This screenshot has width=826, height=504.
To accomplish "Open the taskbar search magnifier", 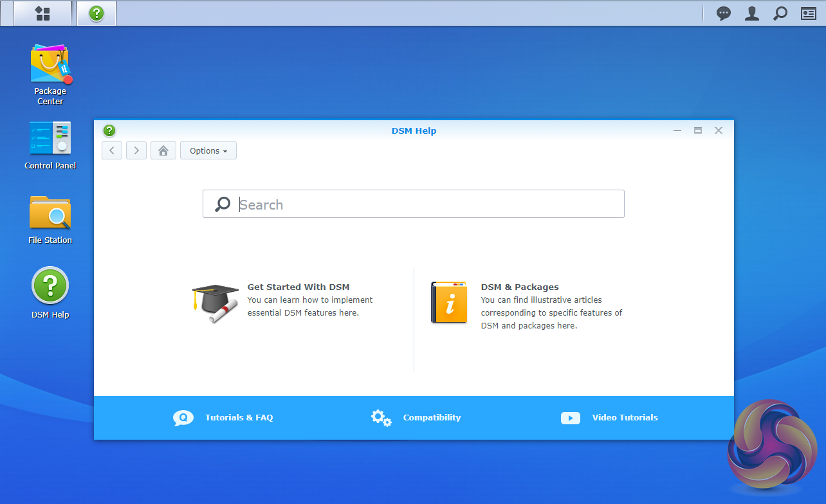I will [780, 14].
